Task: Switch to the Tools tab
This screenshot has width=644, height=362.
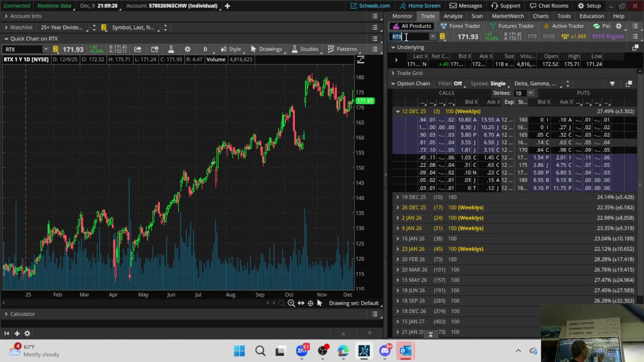Action: tap(564, 16)
